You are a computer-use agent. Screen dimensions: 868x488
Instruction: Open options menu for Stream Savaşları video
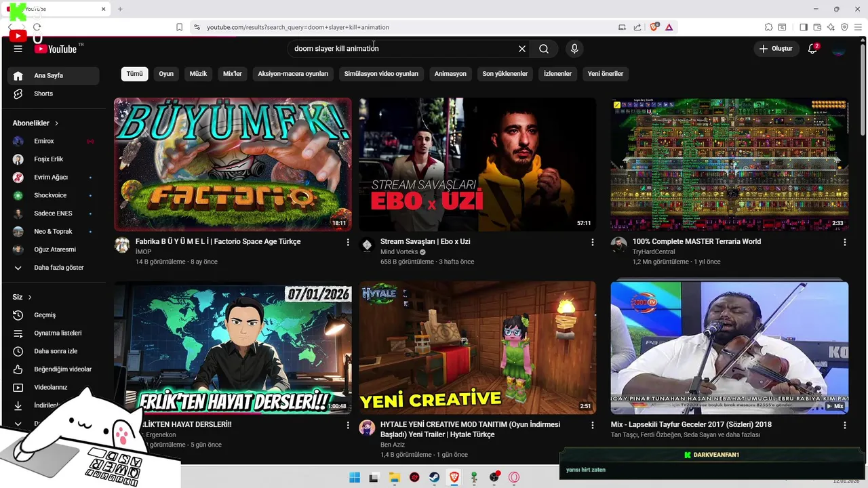593,242
